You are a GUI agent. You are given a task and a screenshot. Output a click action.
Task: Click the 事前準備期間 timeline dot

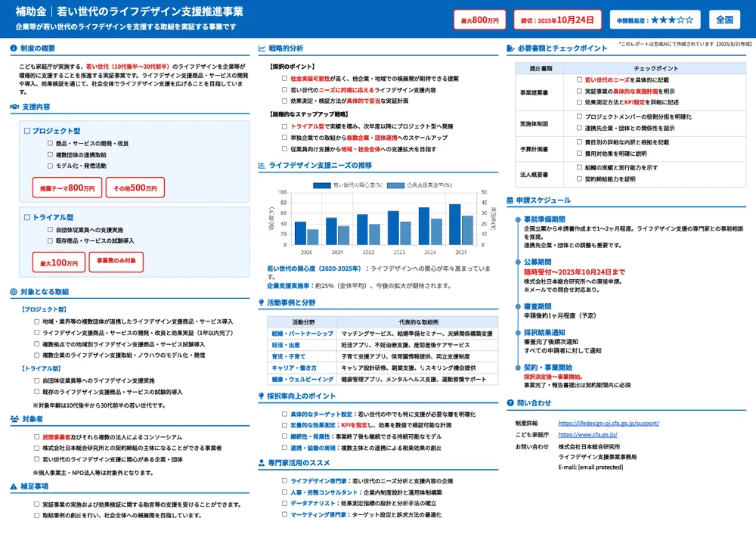[x=519, y=219]
